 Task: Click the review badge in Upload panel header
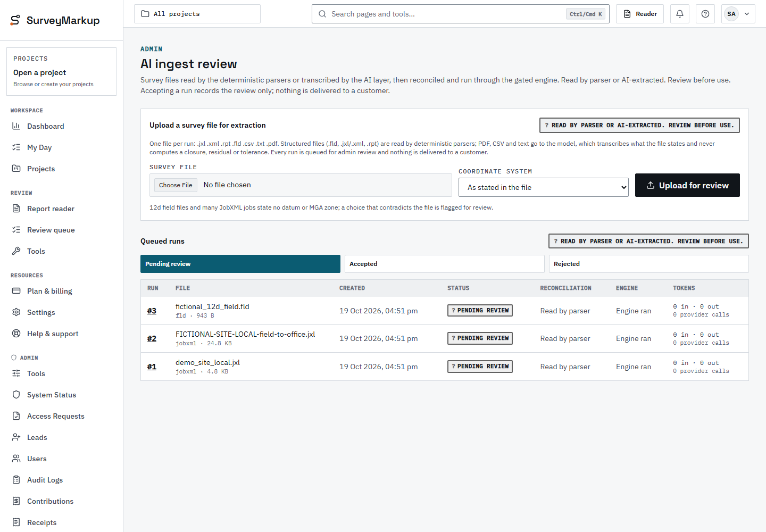click(639, 125)
